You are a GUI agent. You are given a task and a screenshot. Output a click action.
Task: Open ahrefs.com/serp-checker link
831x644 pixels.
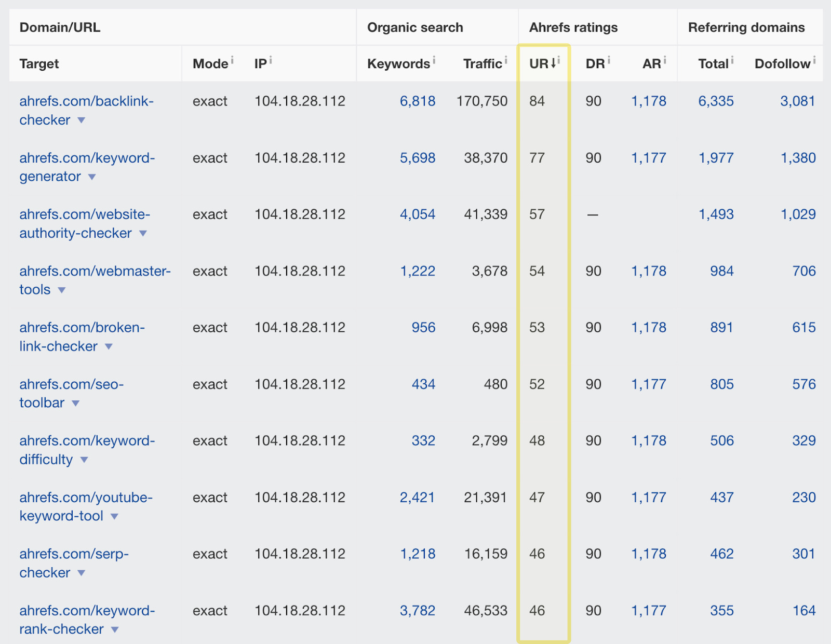click(74, 563)
